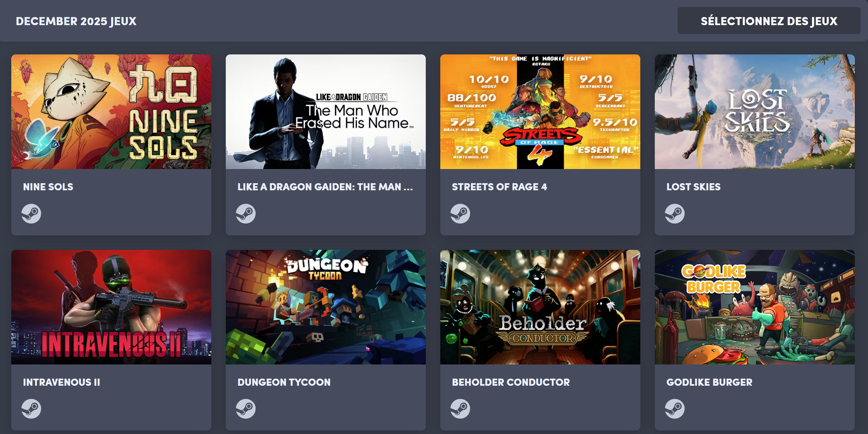Screen dimensions: 868x434
Task: Click the Steam icon under Godlike Burger
Action: [x=674, y=409]
